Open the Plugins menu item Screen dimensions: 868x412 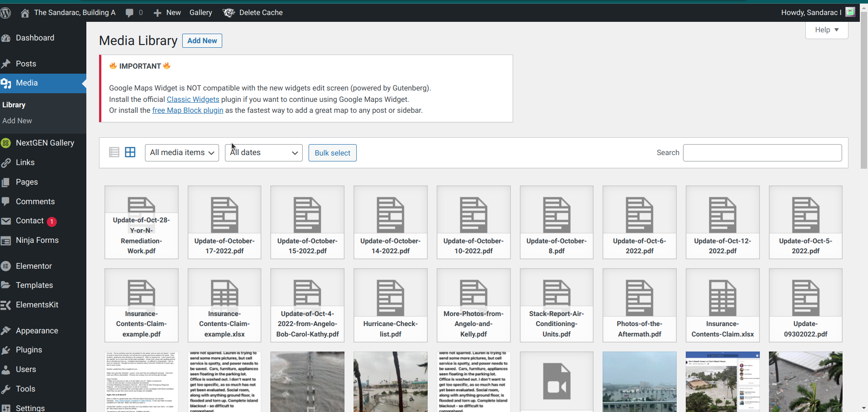click(29, 350)
